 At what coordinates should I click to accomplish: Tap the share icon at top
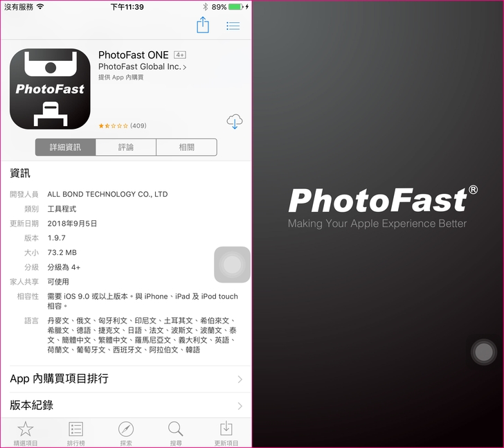[x=203, y=25]
